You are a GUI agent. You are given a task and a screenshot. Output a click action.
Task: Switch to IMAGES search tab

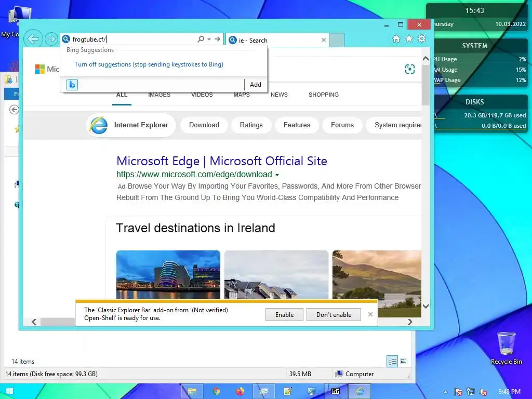click(x=159, y=95)
